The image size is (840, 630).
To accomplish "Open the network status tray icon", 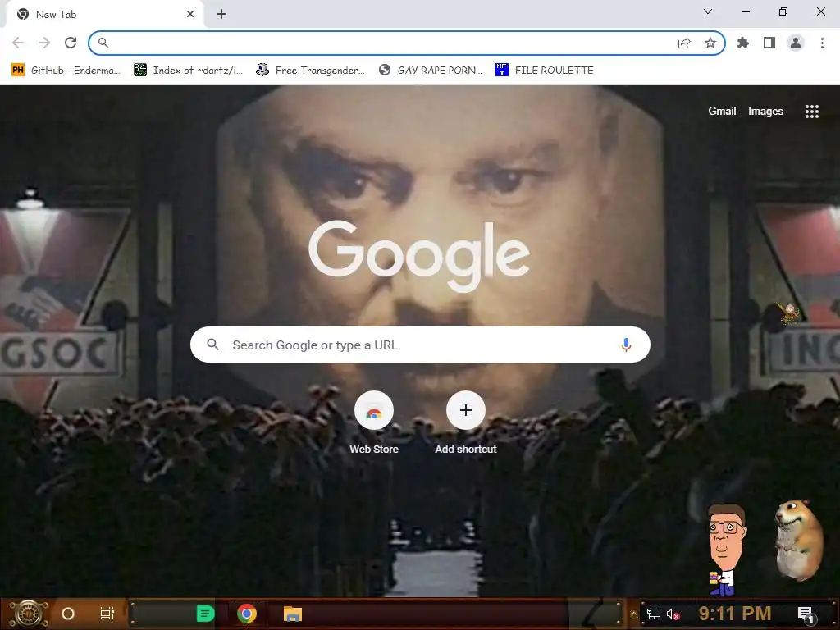I will [x=654, y=614].
